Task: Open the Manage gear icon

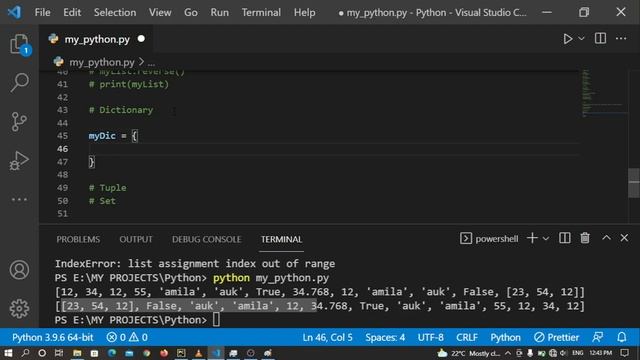Action: [19, 309]
